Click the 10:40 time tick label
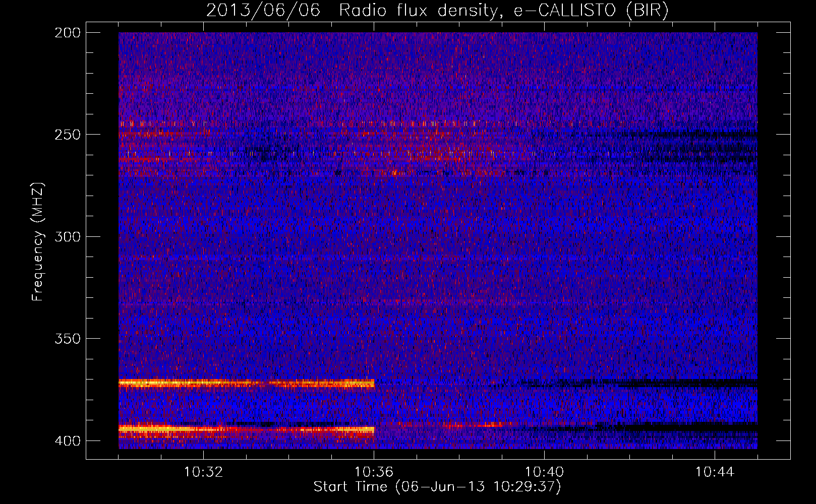The width and height of the screenshot is (816, 504). coord(544,472)
